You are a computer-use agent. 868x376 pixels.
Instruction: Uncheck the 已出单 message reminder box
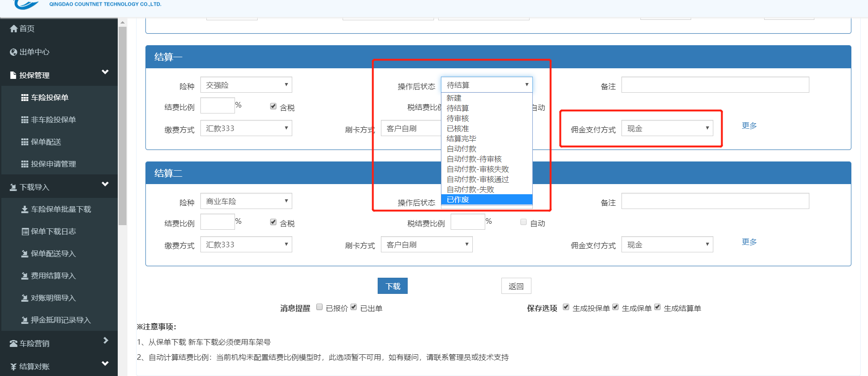(x=354, y=307)
